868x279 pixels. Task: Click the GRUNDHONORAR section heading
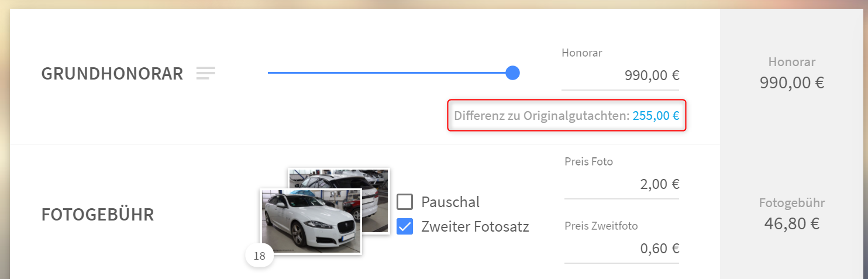112,74
